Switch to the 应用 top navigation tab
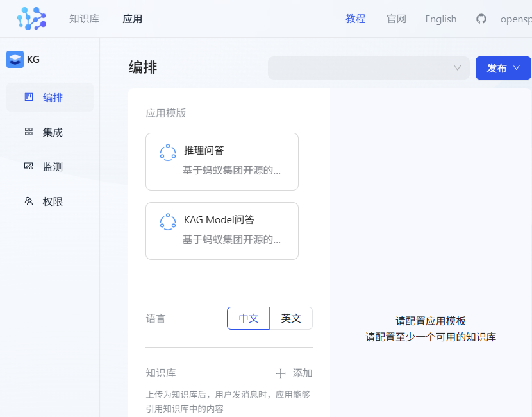The width and height of the screenshot is (532, 417). (x=132, y=19)
